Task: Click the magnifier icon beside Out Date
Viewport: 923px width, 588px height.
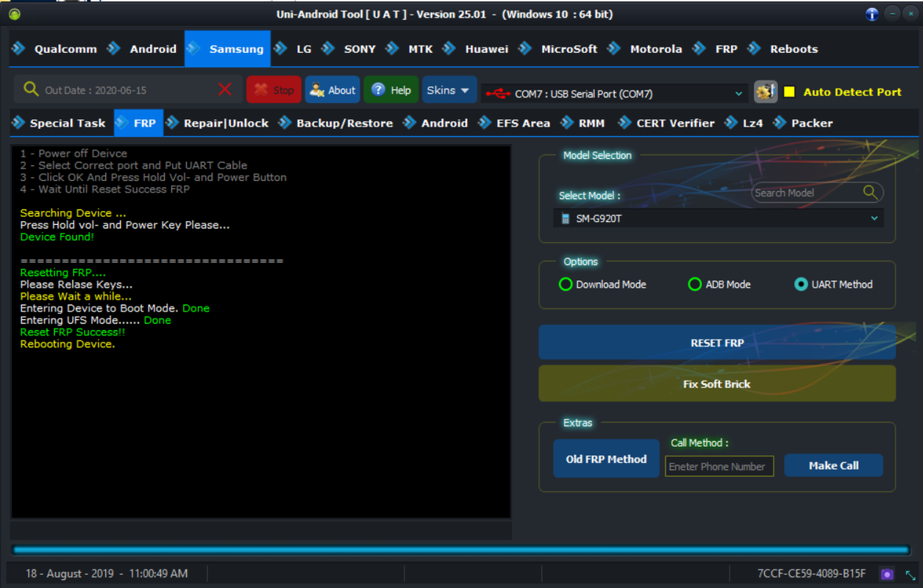Action: click(31, 89)
